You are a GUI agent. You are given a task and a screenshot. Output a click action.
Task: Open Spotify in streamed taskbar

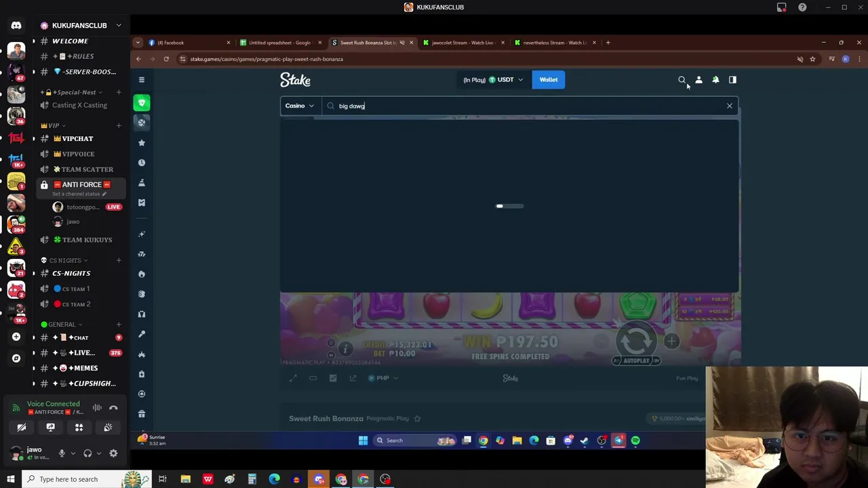click(635, 441)
